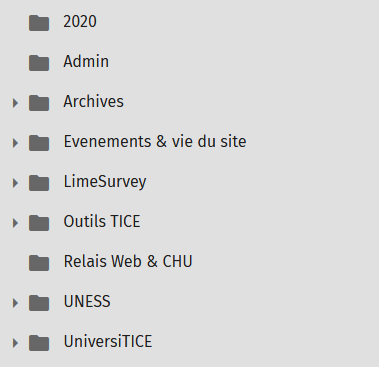Expand the Outils TICE arrow
This screenshot has width=379, height=367.
[15, 223]
